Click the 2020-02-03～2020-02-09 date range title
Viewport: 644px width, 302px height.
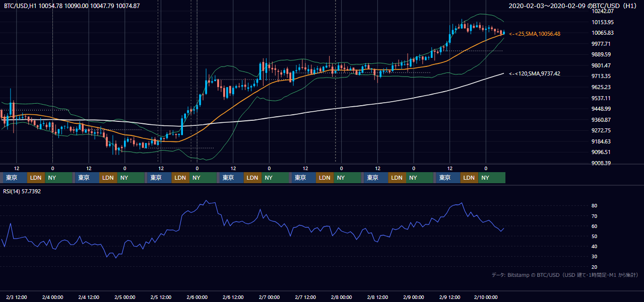click(573, 6)
